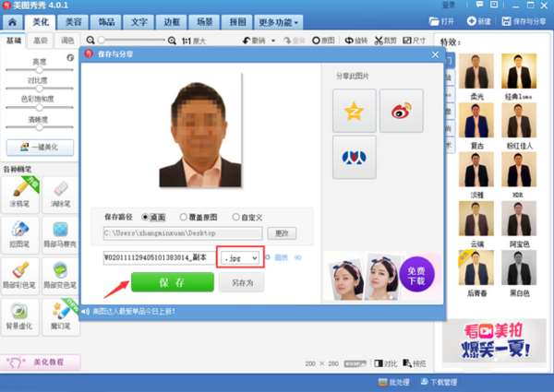Share the photo to Renren icon
Image resolution: width=554 pixels, height=392 pixels.
click(x=354, y=158)
